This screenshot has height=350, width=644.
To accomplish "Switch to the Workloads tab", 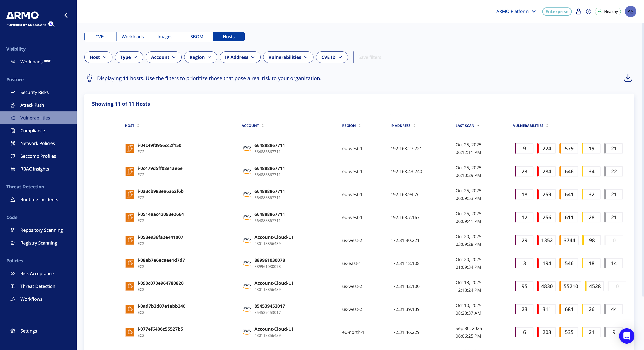I will (132, 37).
